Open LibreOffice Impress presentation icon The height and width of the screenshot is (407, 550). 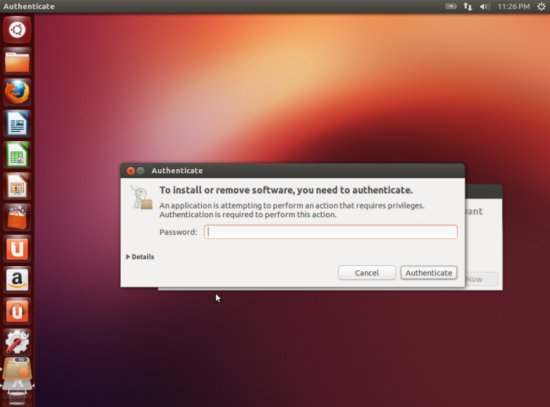tap(17, 186)
